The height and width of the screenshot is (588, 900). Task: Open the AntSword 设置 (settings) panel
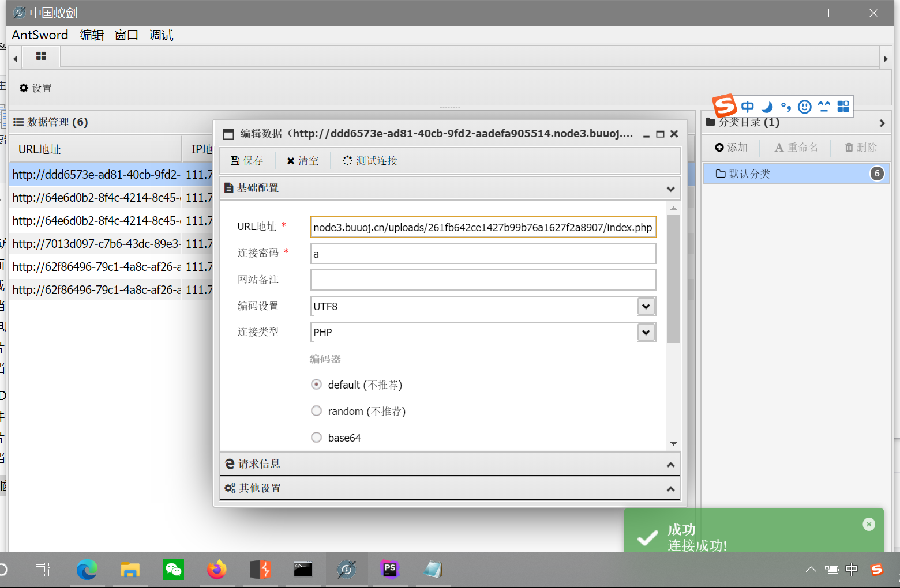35,88
